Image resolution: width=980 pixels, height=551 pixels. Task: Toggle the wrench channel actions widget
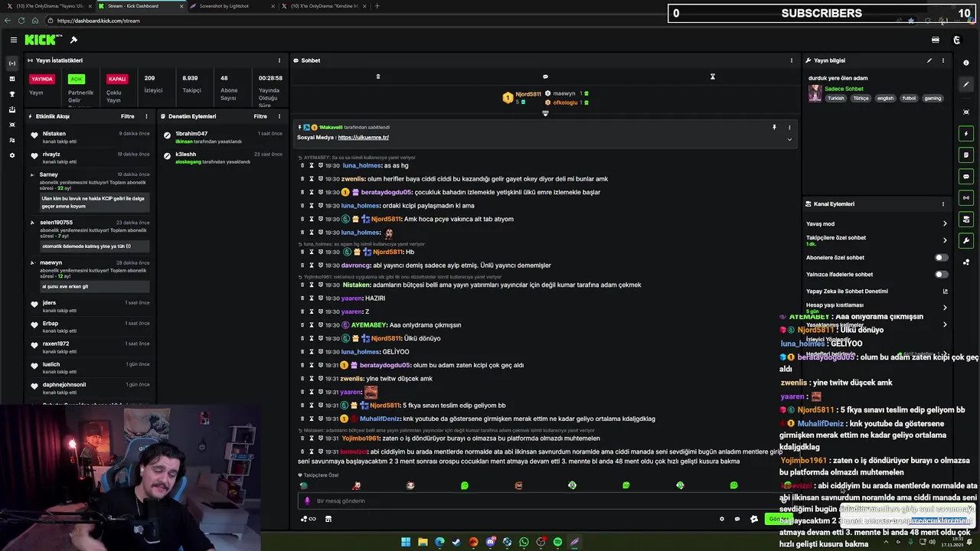966,241
